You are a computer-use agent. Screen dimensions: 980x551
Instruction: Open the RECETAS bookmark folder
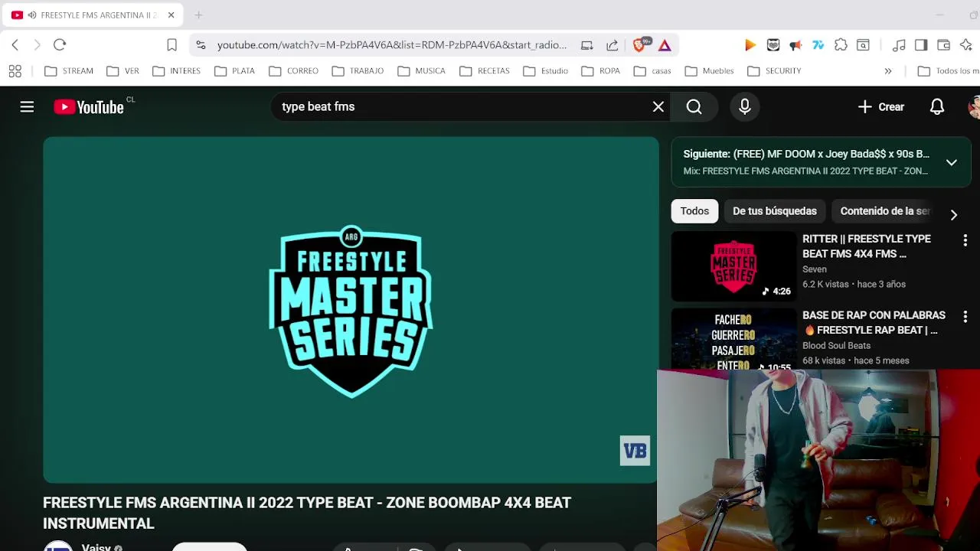tap(485, 71)
